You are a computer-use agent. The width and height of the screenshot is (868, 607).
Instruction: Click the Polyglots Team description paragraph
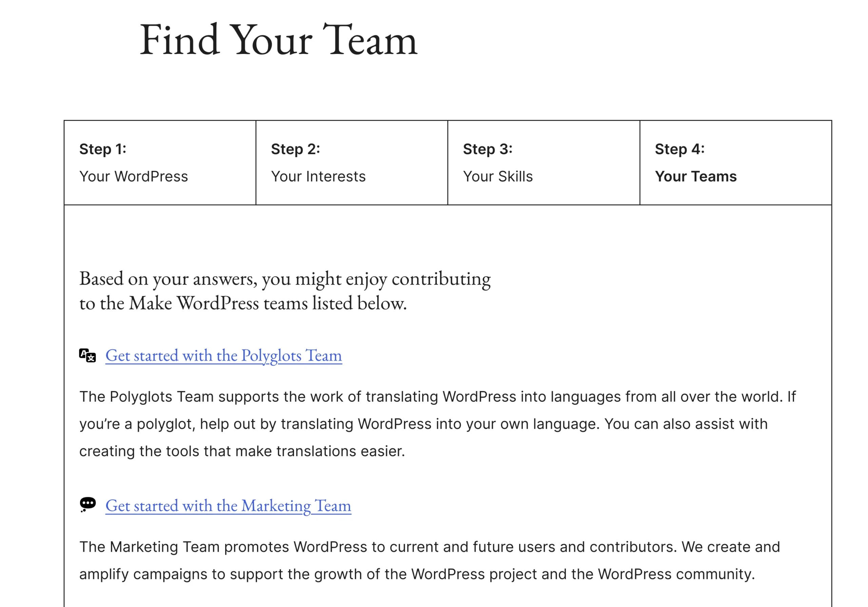(437, 424)
